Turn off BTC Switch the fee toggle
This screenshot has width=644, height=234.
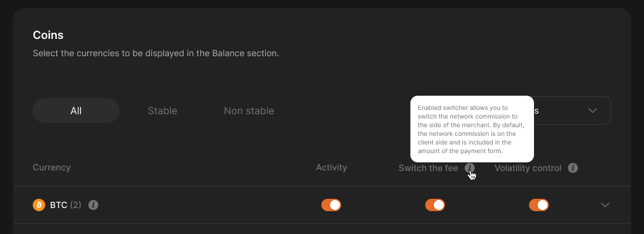(435, 205)
